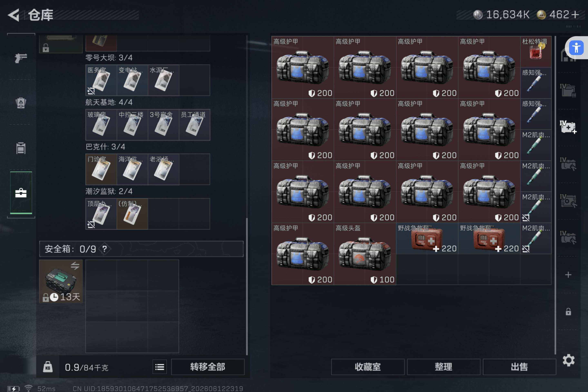Screen dimensions: 588x392
Task: Select the second 野战急救包 item
Action: (x=489, y=238)
